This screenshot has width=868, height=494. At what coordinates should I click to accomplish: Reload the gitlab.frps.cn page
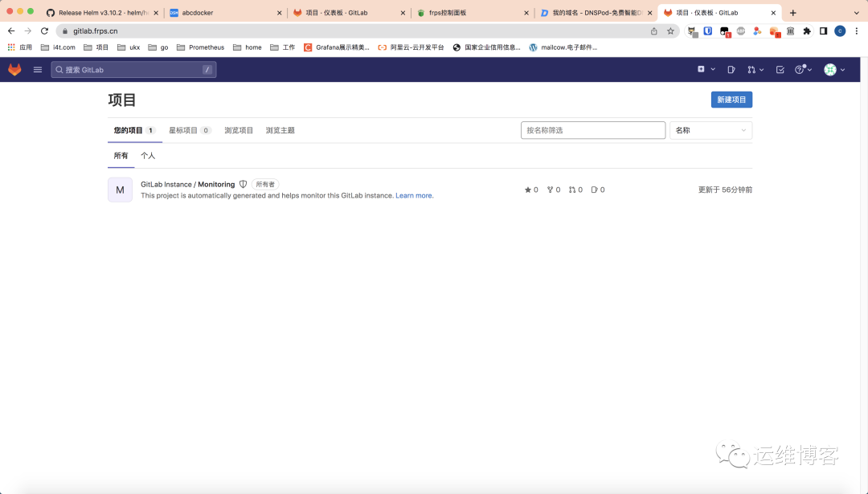click(x=44, y=31)
